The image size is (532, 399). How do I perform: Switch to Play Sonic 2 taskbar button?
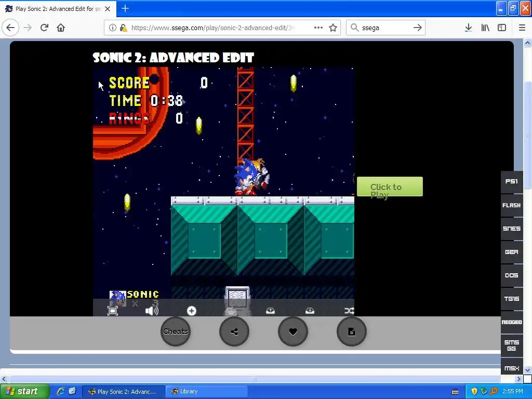point(124,392)
